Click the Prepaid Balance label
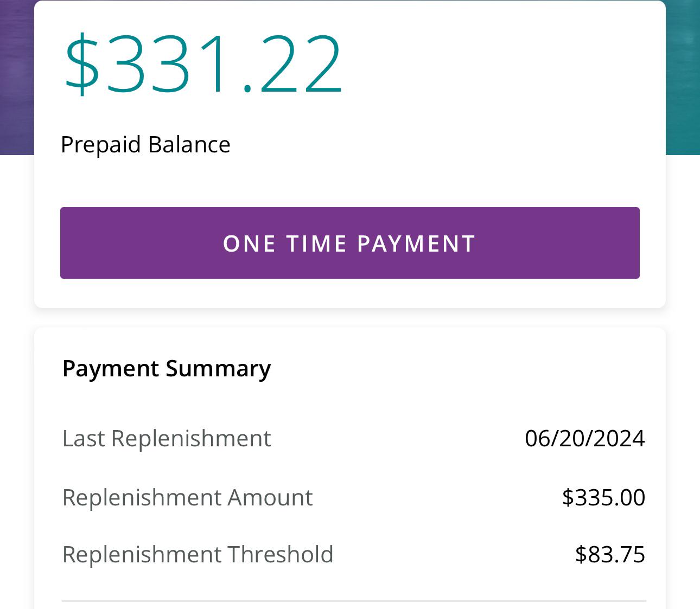700x609 pixels. (x=145, y=144)
